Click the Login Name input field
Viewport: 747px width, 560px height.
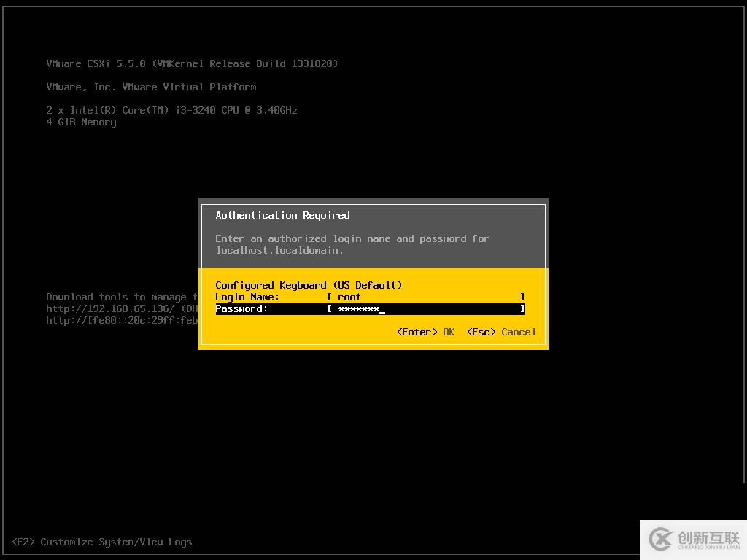[x=426, y=297]
